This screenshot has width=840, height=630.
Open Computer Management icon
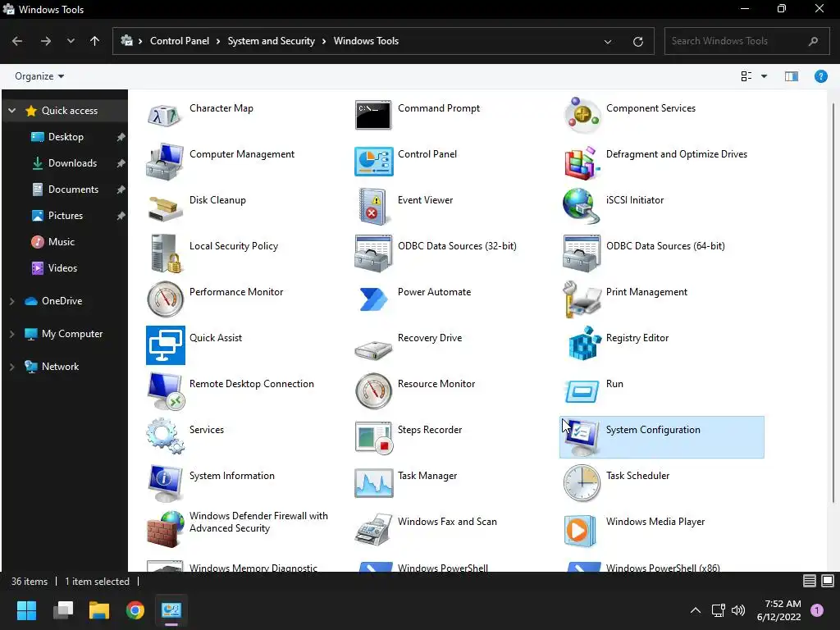[165, 162]
